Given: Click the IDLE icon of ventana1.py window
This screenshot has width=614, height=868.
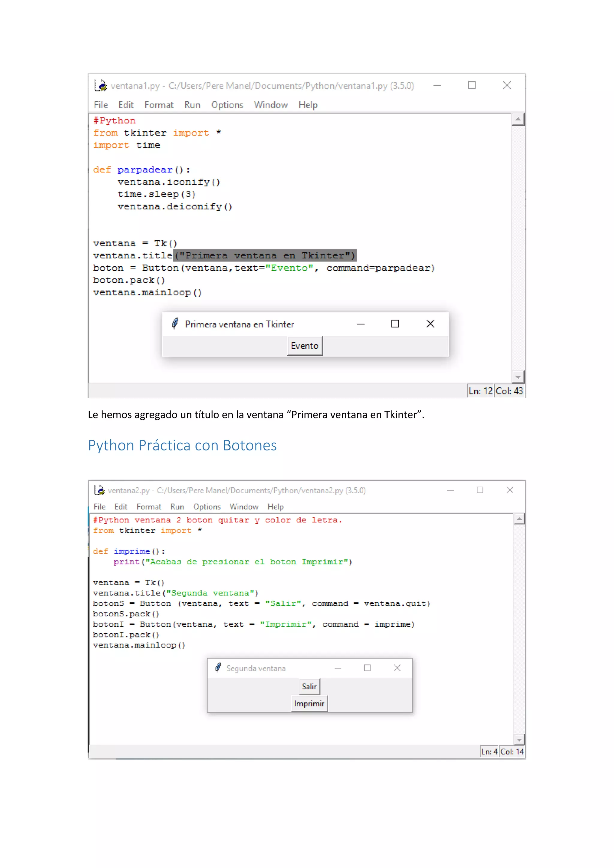Looking at the screenshot, I should (100, 86).
